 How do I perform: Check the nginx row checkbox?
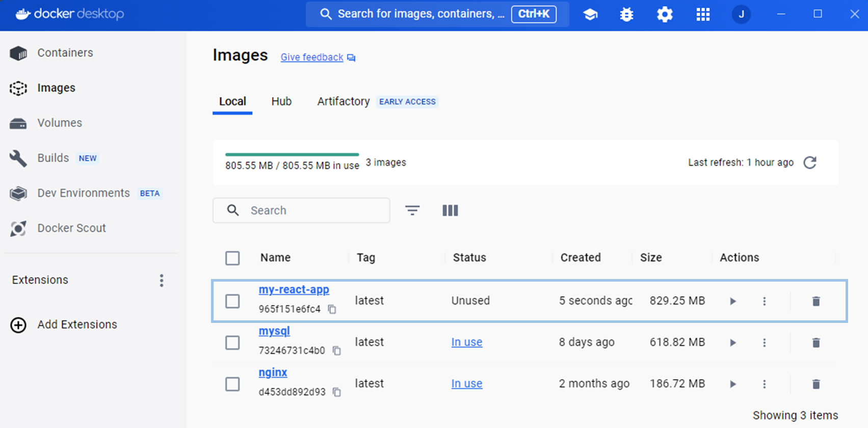(232, 384)
